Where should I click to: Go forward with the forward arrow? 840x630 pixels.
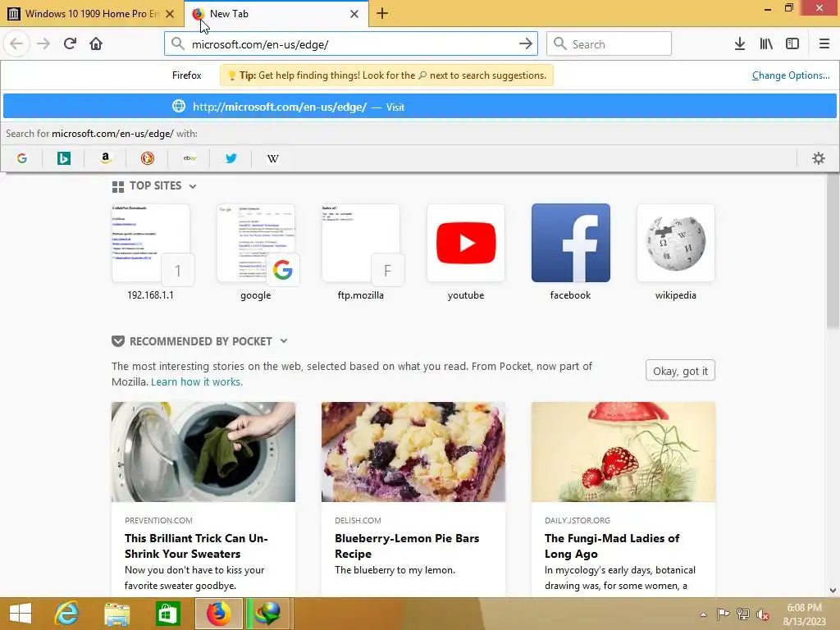(x=43, y=43)
